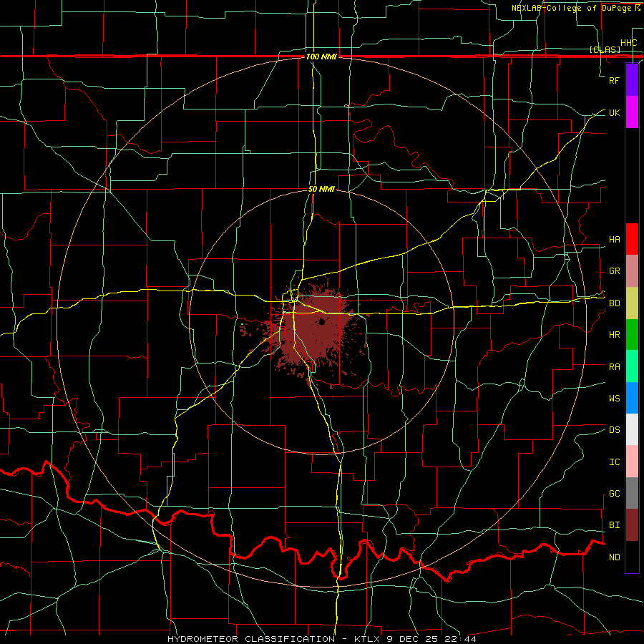Click the BD legend label

(x=614, y=303)
